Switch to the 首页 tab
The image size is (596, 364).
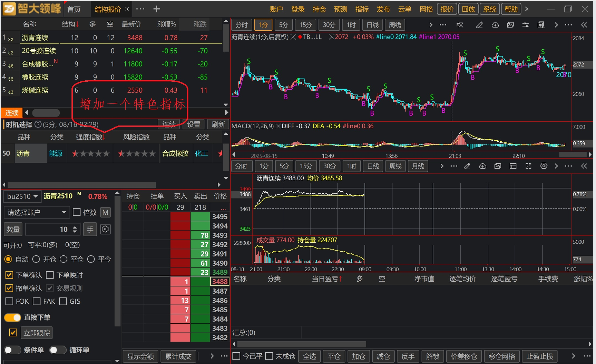click(x=74, y=9)
